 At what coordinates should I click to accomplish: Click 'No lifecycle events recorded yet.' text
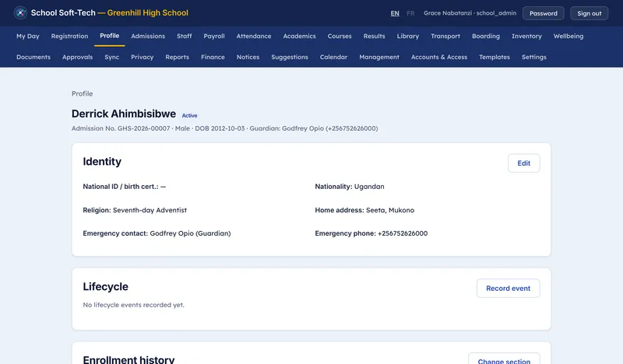point(133,305)
